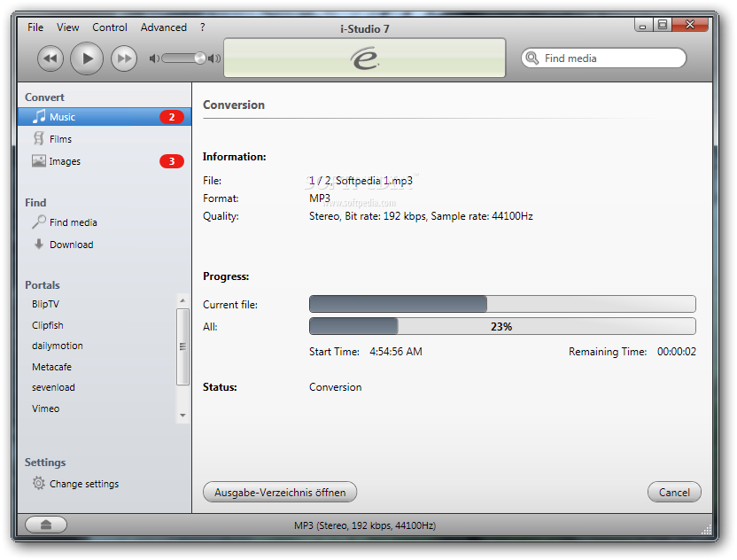
Task: Click the rewind playback button
Action: [x=50, y=58]
